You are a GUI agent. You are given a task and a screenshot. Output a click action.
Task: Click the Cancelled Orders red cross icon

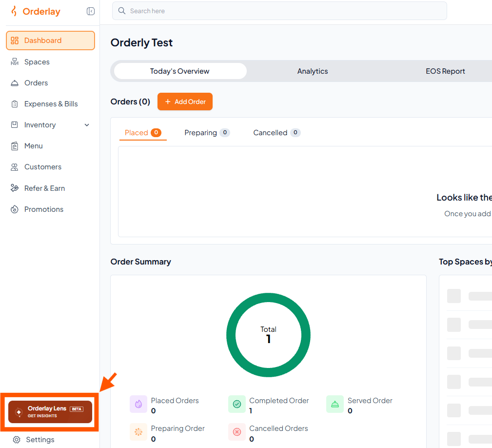tap(237, 432)
